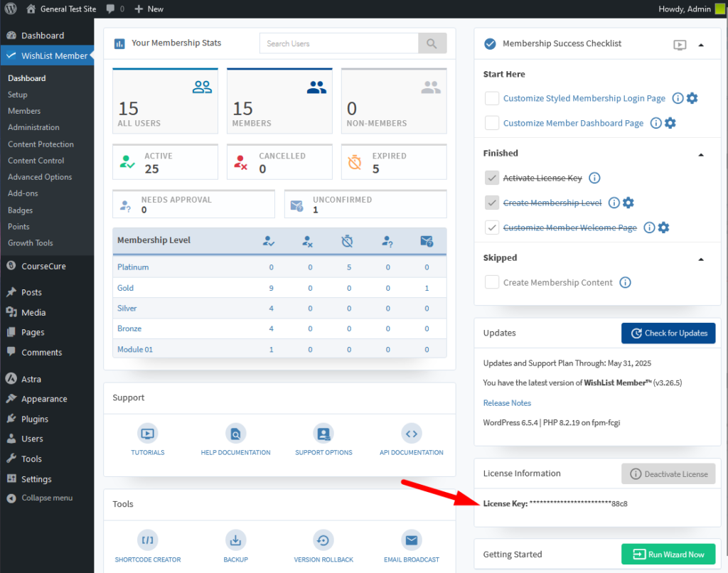
Task: Open the Tutorials support icon
Action: tap(147, 434)
